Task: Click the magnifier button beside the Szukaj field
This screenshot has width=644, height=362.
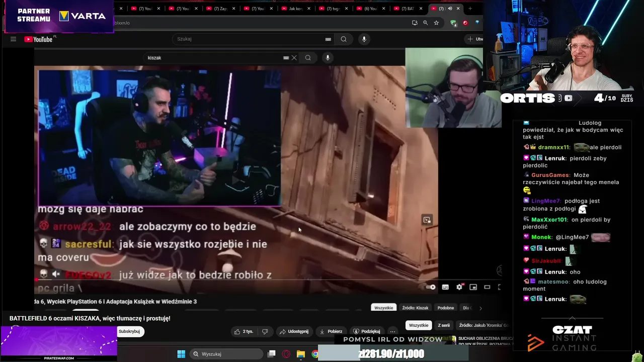Action: coord(344,39)
